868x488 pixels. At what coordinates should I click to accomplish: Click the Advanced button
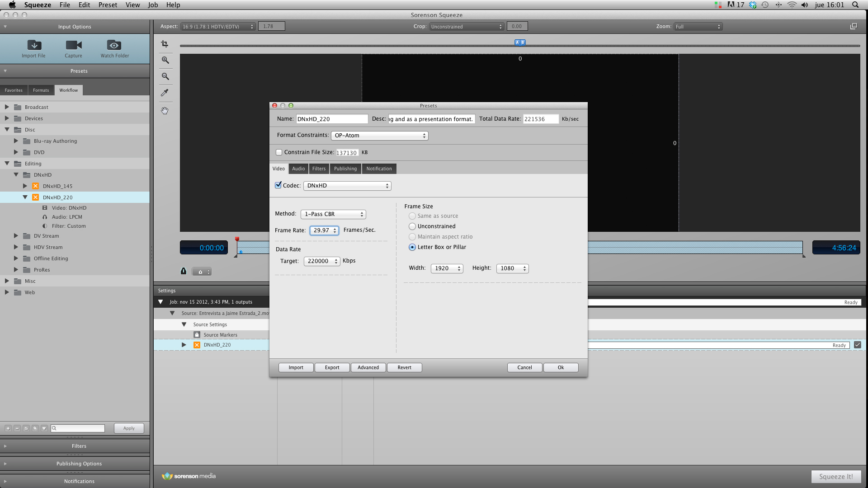coord(368,368)
